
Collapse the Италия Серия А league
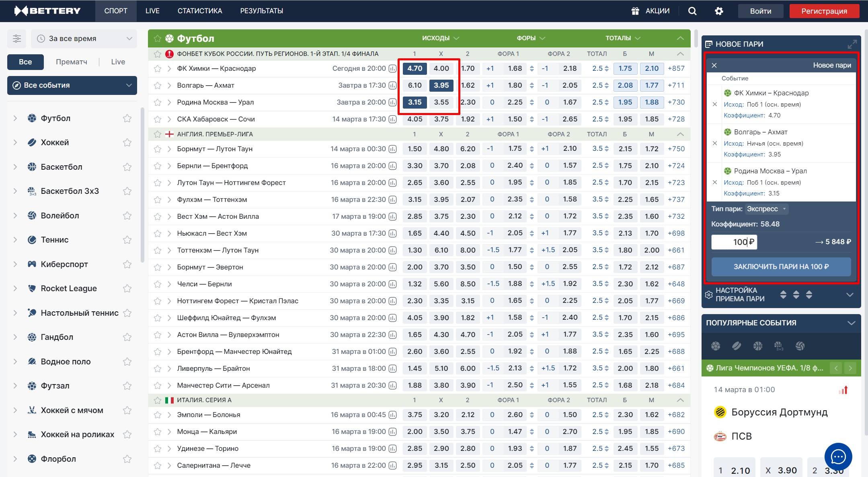click(x=680, y=400)
